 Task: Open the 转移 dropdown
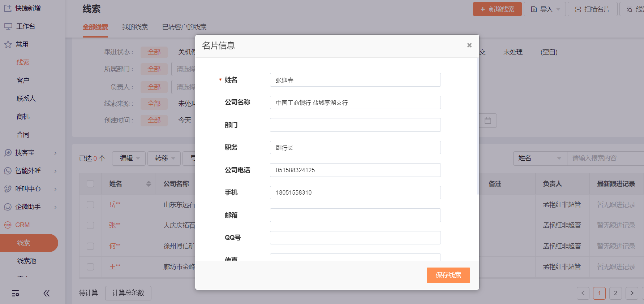(164, 158)
